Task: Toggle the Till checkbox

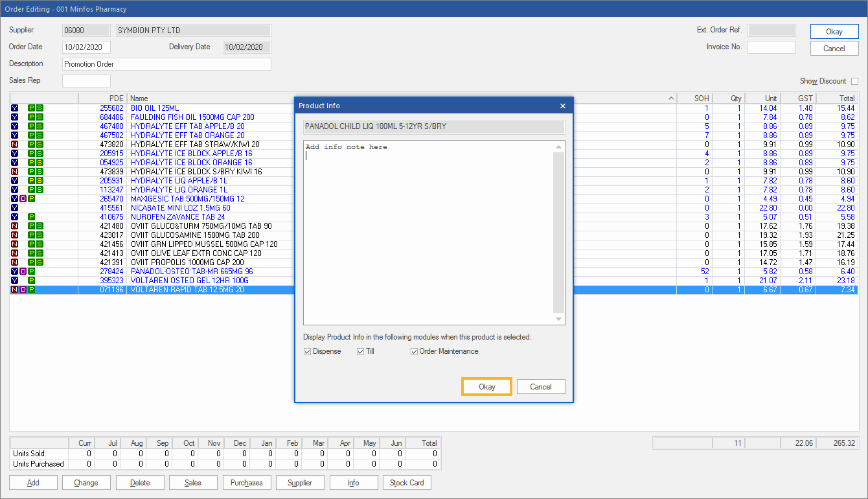Action: [361, 351]
